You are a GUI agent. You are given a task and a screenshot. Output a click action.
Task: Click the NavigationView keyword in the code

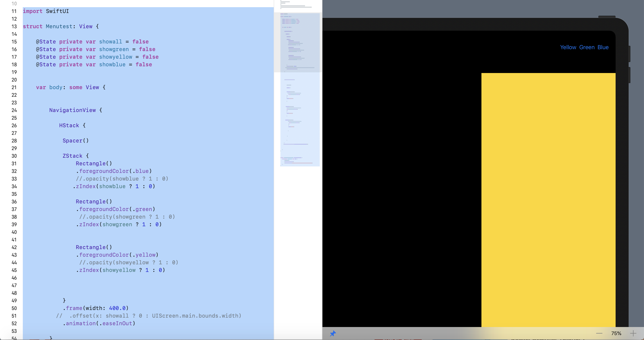pos(72,110)
